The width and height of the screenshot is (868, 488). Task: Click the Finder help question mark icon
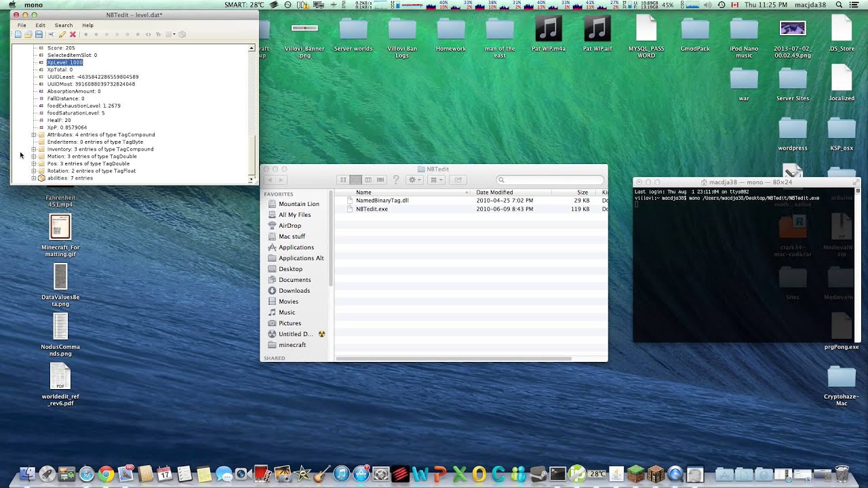pos(396,180)
